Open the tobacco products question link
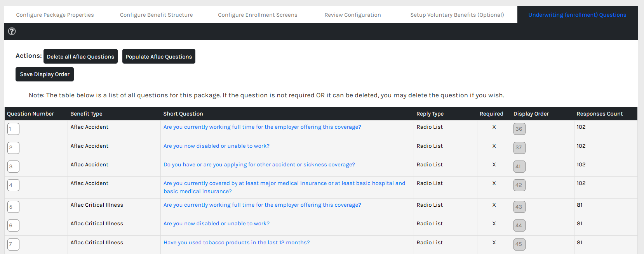This screenshot has height=254, width=644. tap(236, 243)
